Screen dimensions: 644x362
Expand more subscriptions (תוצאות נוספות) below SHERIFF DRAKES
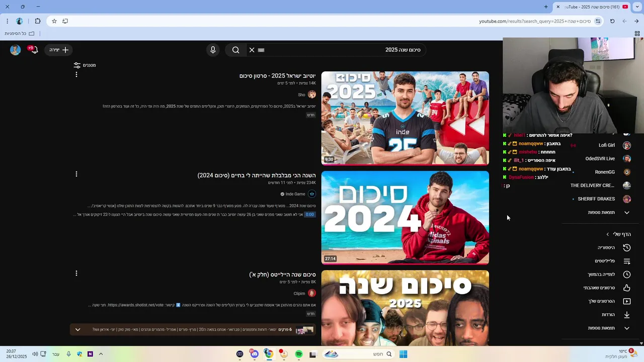pyautogui.click(x=600, y=212)
